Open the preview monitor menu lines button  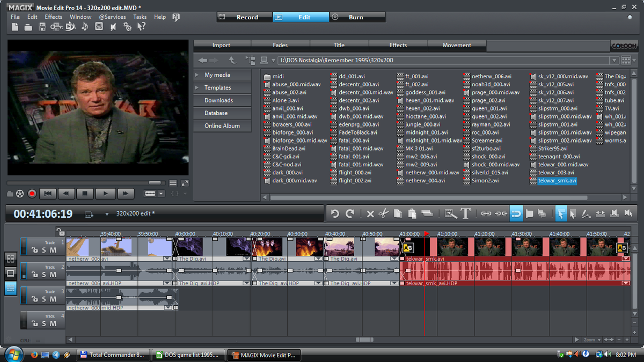173,183
